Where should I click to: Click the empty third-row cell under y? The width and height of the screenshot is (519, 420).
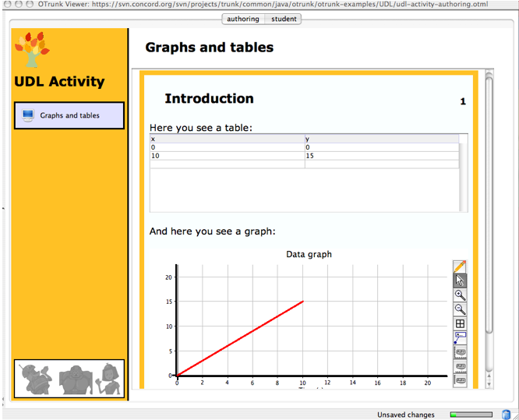[382, 164]
